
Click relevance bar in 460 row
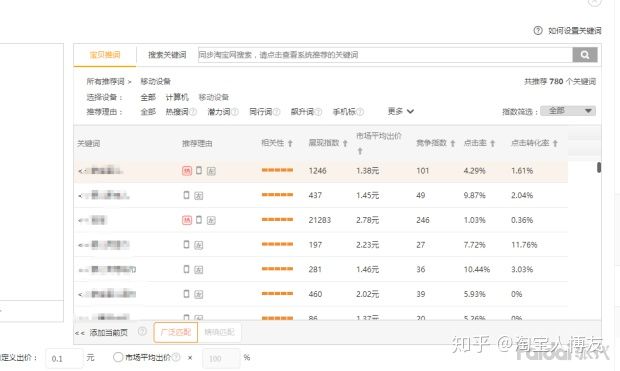pos(277,293)
